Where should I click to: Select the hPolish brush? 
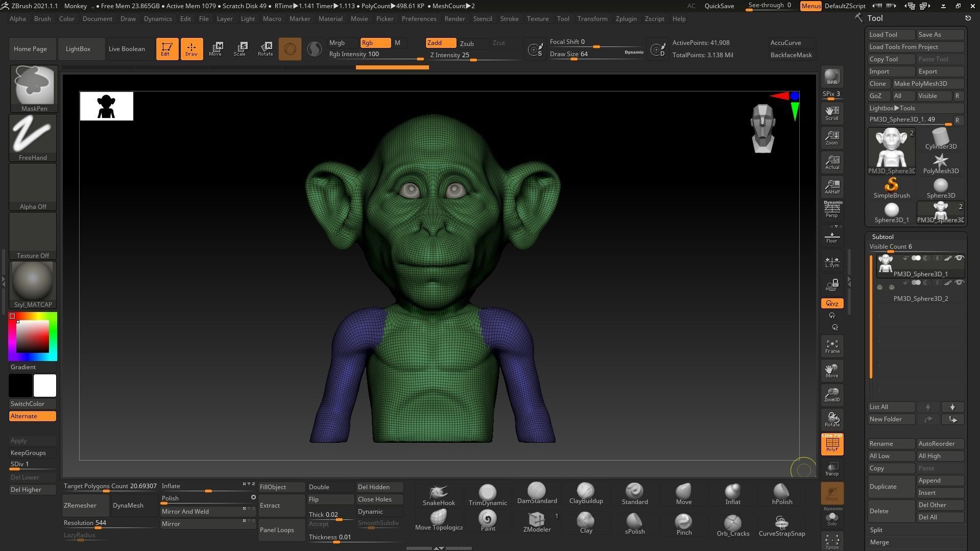click(782, 494)
